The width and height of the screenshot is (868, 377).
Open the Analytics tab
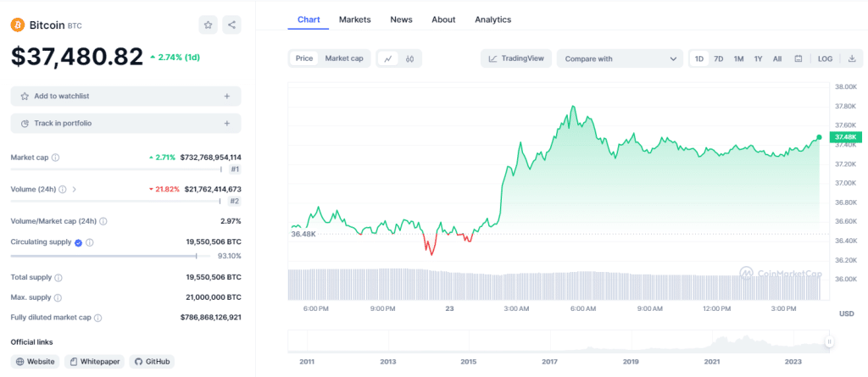point(492,19)
